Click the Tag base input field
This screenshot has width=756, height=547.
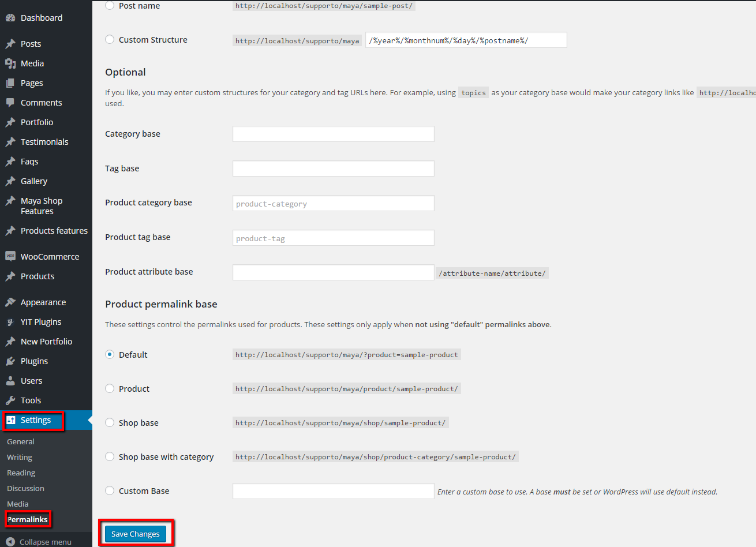point(334,168)
